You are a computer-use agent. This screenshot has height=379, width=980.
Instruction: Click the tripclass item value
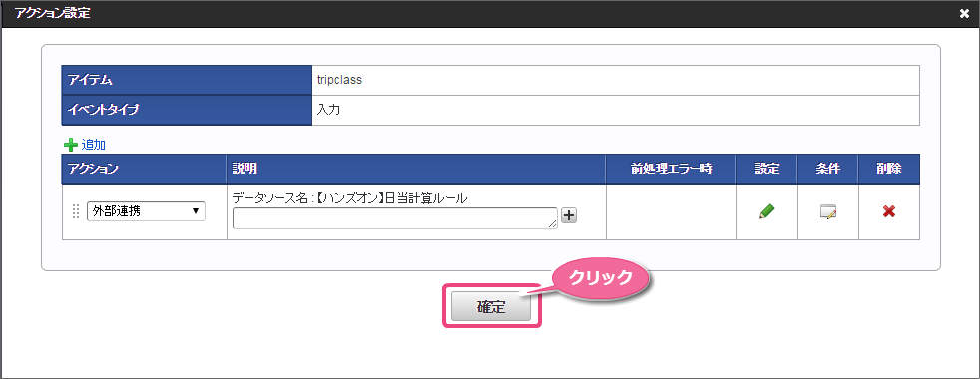coord(339,80)
